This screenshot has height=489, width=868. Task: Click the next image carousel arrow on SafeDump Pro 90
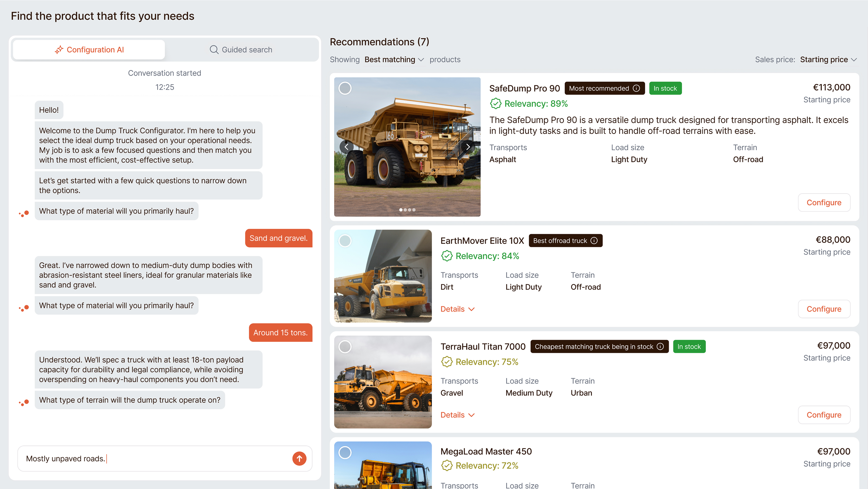468,147
